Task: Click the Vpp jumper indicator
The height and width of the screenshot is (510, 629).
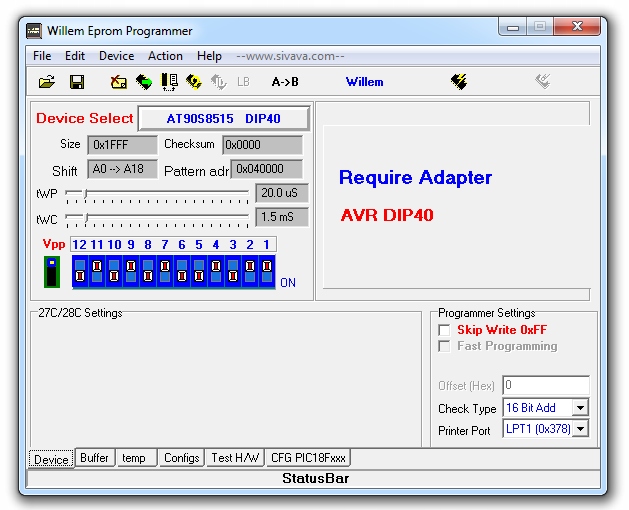Action: 52,271
